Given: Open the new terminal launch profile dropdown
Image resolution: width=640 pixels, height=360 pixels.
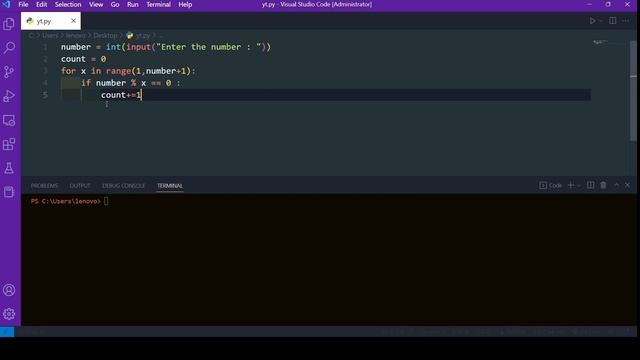Looking at the screenshot, I should tap(579, 185).
